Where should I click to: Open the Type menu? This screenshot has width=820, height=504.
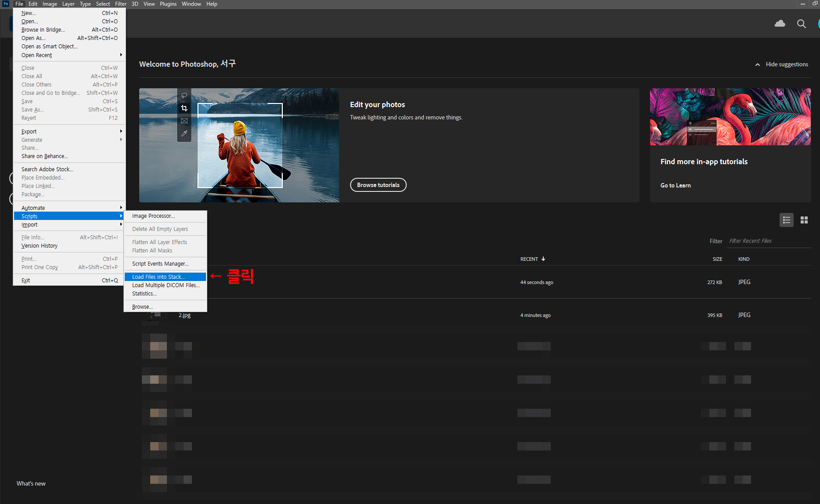[x=85, y=4]
